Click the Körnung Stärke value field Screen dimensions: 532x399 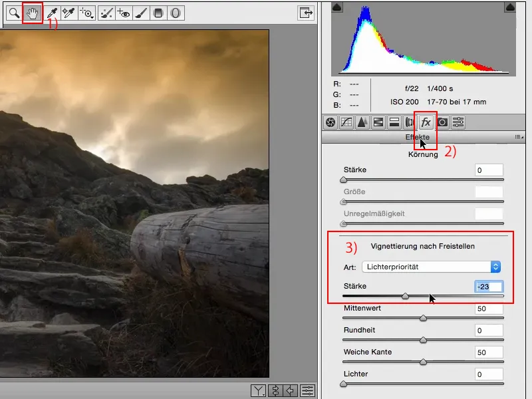(489, 170)
